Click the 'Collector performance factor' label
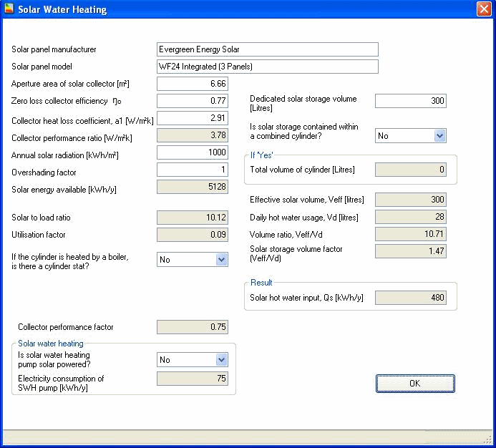496x448 pixels. pyautogui.click(x=65, y=327)
